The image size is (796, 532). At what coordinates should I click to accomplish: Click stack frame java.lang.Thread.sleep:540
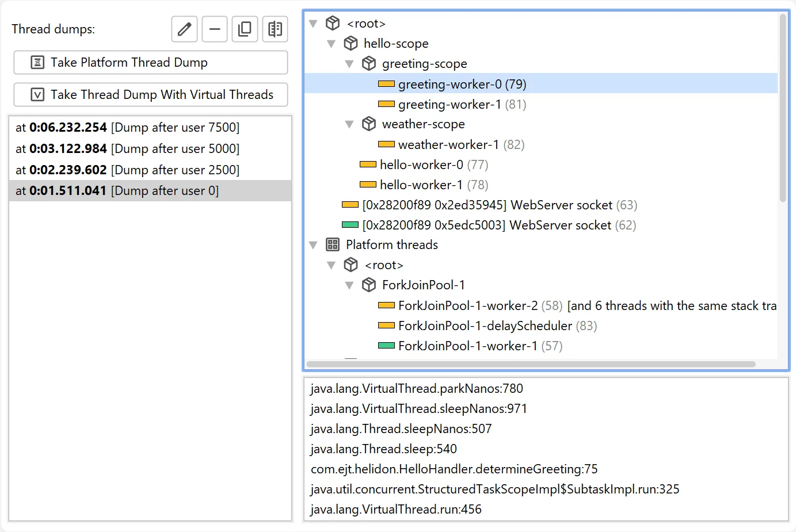(x=383, y=449)
